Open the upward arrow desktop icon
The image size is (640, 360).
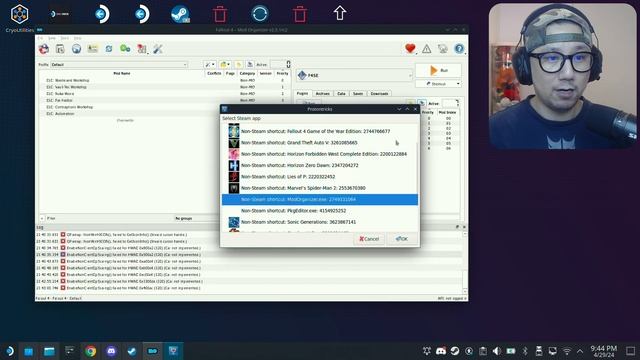tap(340, 13)
